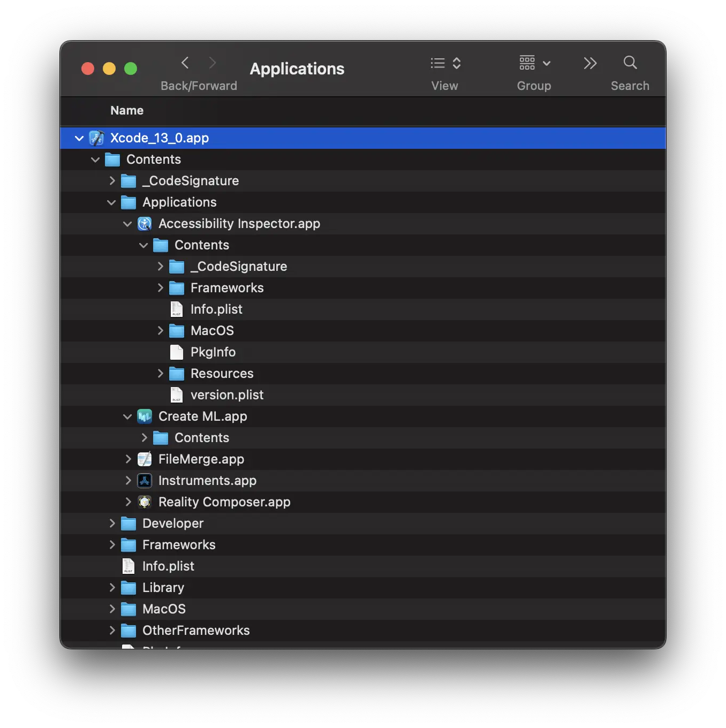Select the PkgInfo file
726x728 pixels.
pyautogui.click(x=213, y=352)
